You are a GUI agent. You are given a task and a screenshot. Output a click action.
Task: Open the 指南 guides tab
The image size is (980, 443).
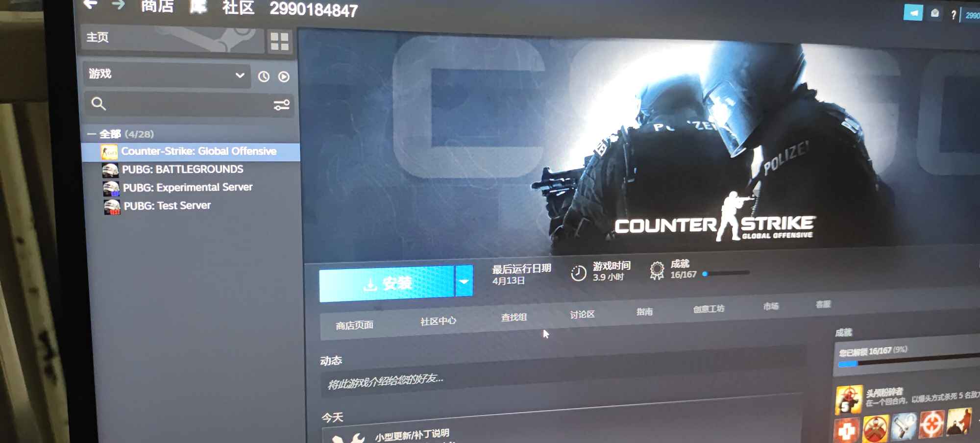(644, 312)
